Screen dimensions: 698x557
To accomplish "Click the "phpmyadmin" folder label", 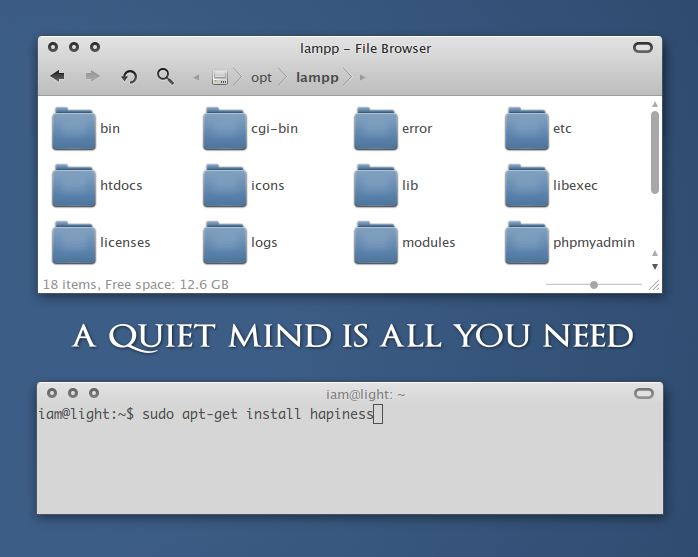I will point(594,243).
